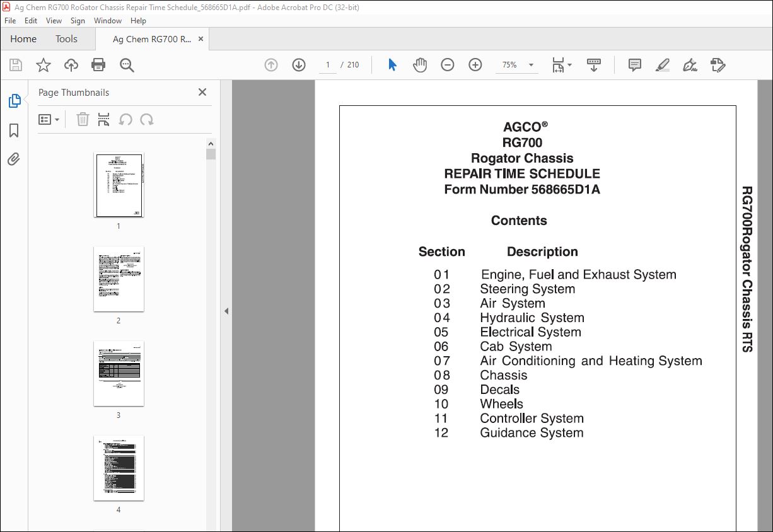Select page 4 thumbnail
Viewport: 773px width, 532px height.
pyautogui.click(x=119, y=468)
